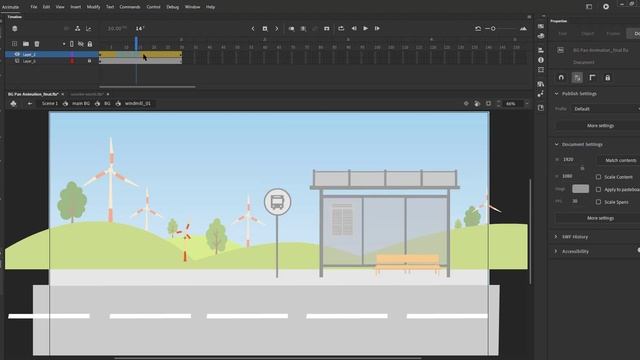Go back using the stage left-arrow icon
Viewport: 640px width, 360px height.
coord(29,104)
